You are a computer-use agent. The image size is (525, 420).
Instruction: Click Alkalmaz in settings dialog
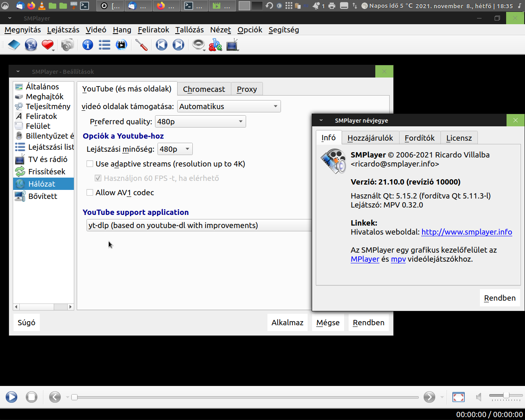point(288,322)
